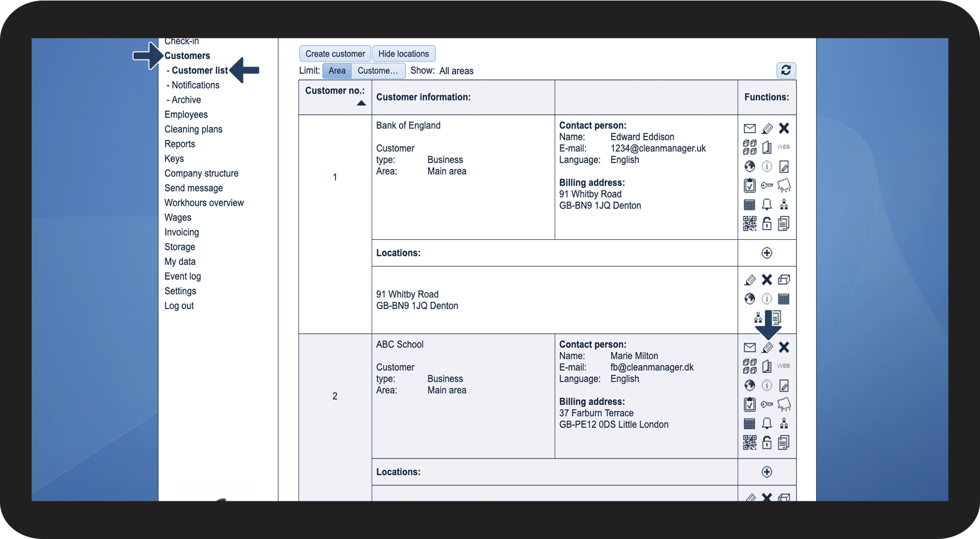Image resolution: width=980 pixels, height=539 pixels.
Task: Edit ABC School using pencil icon
Action: [767, 347]
